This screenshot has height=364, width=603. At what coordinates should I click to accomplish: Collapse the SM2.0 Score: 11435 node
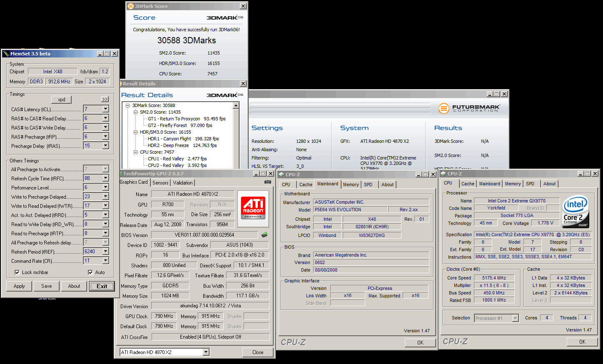(136, 112)
